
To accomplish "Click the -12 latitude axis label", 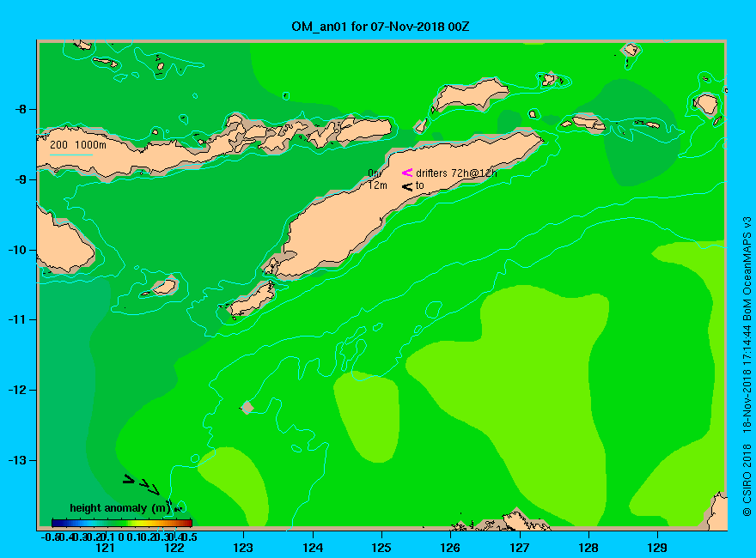I will (17, 390).
